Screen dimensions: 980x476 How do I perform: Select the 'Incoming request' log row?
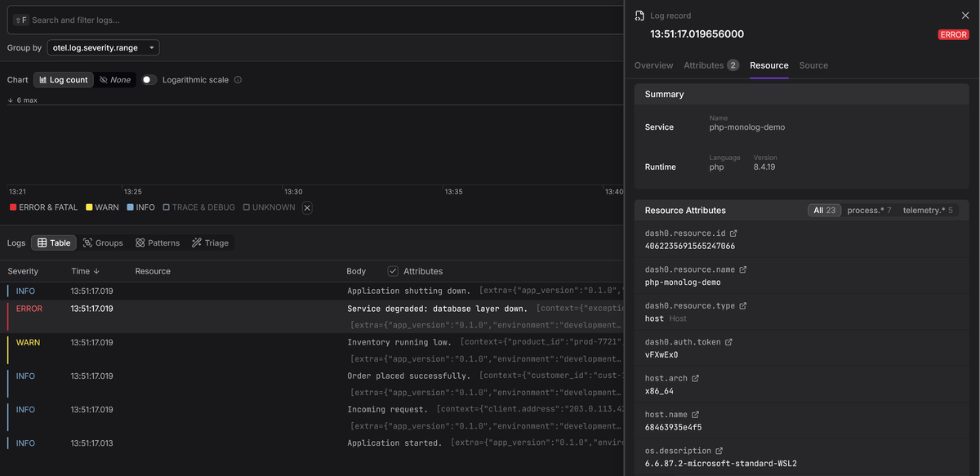coord(312,417)
